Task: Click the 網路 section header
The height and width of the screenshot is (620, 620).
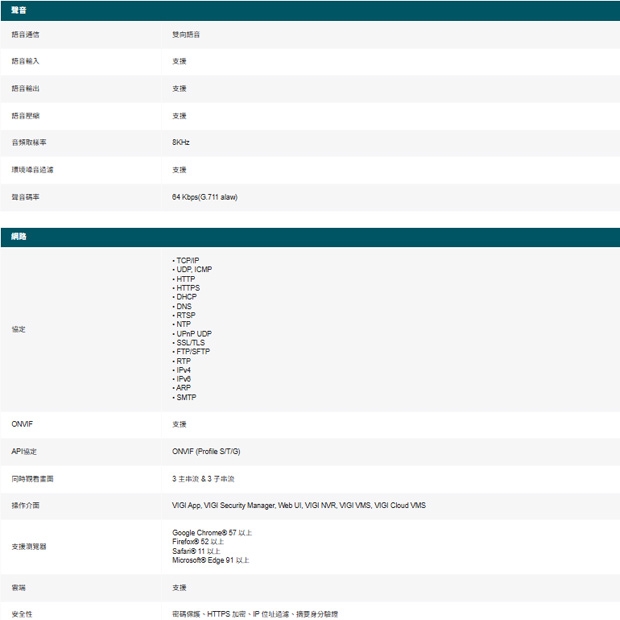Action: (20, 237)
